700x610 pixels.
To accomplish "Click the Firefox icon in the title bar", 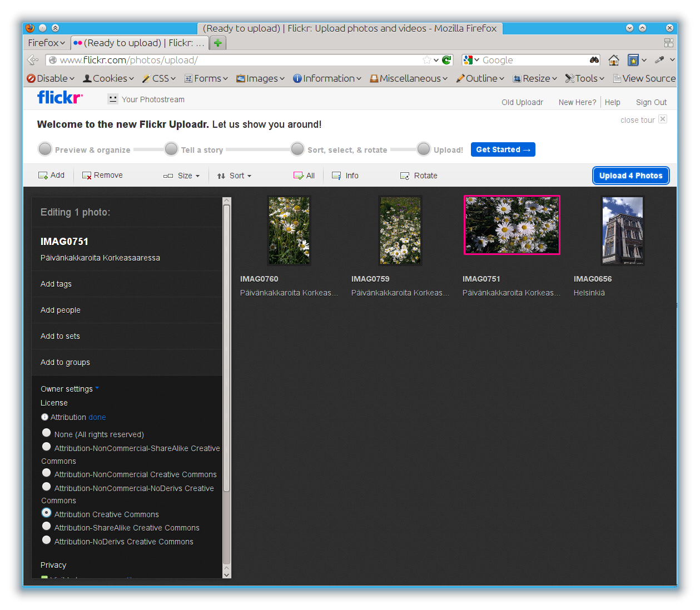I will [30, 28].
